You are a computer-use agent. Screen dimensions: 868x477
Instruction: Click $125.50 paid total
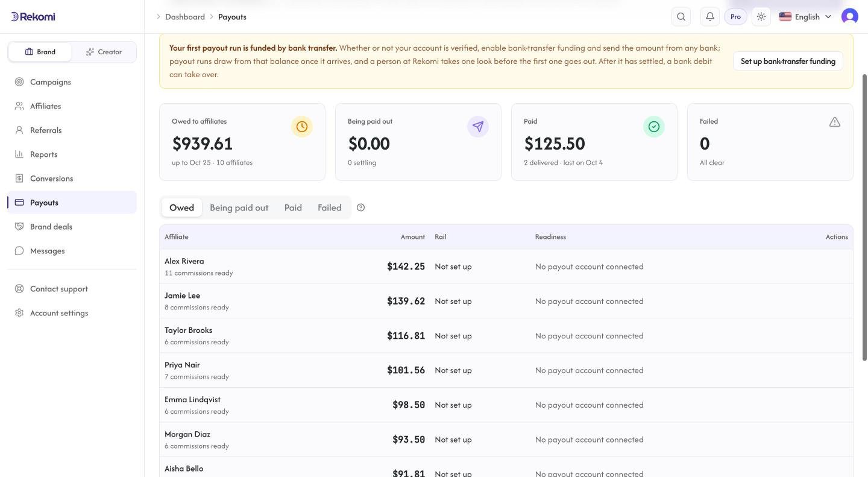point(555,144)
